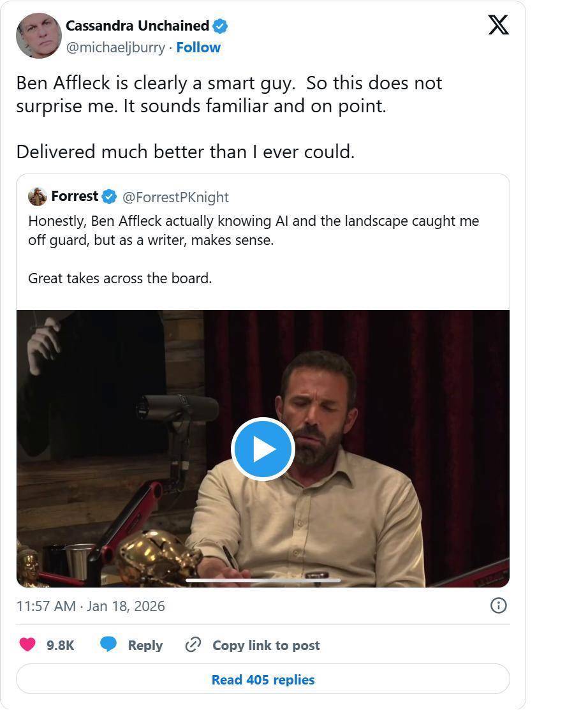Open the @ForrestPKnight handle

(x=175, y=197)
